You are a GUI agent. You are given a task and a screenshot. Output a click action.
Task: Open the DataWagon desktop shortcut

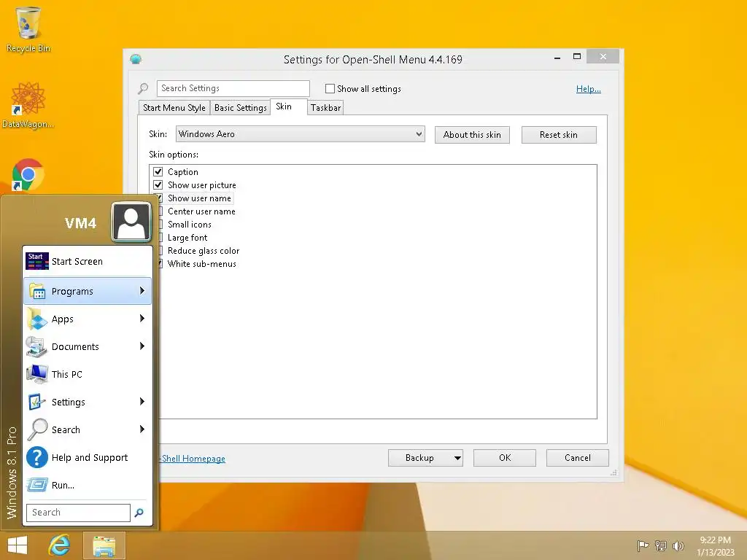pyautogui.click(x=28, y=105)
